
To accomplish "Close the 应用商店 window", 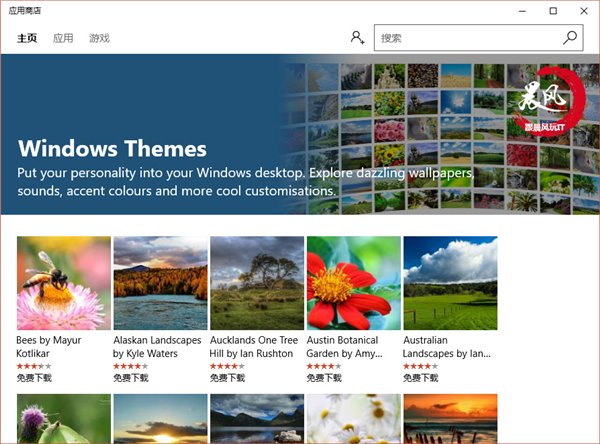I will (584, 11).
